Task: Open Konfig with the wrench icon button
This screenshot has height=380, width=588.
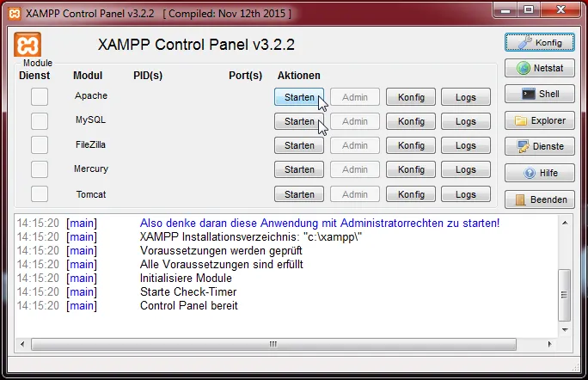Action: coord(539,42)
